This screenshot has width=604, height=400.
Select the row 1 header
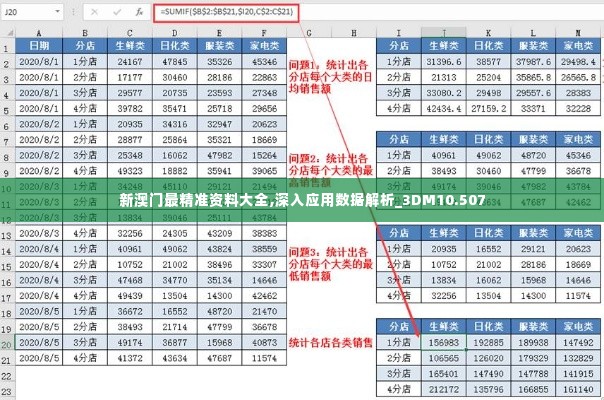[x=6, y=46]
